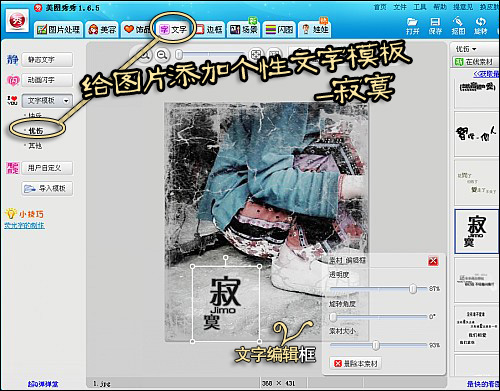The width and height of the screenshot is (500, 391).
Task: Click the 用户自定义 pink icon
Action: (x=13, y=168)
